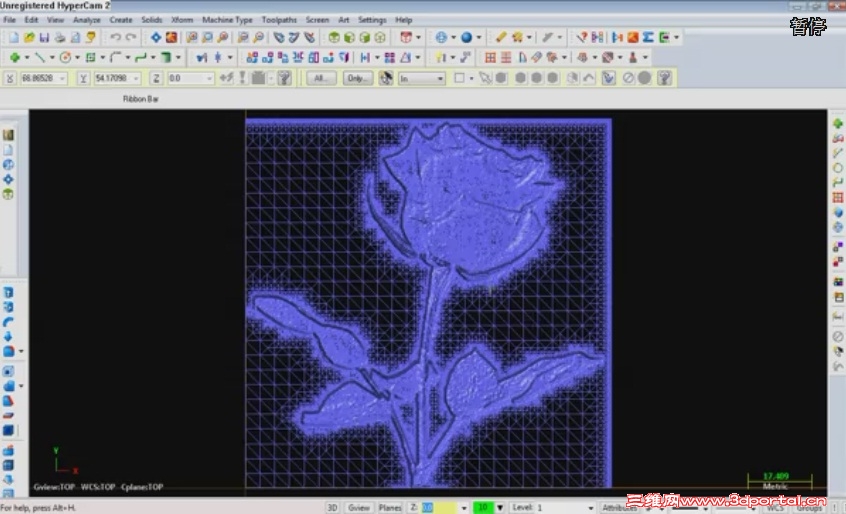Open the Art menu

point(343,20)
